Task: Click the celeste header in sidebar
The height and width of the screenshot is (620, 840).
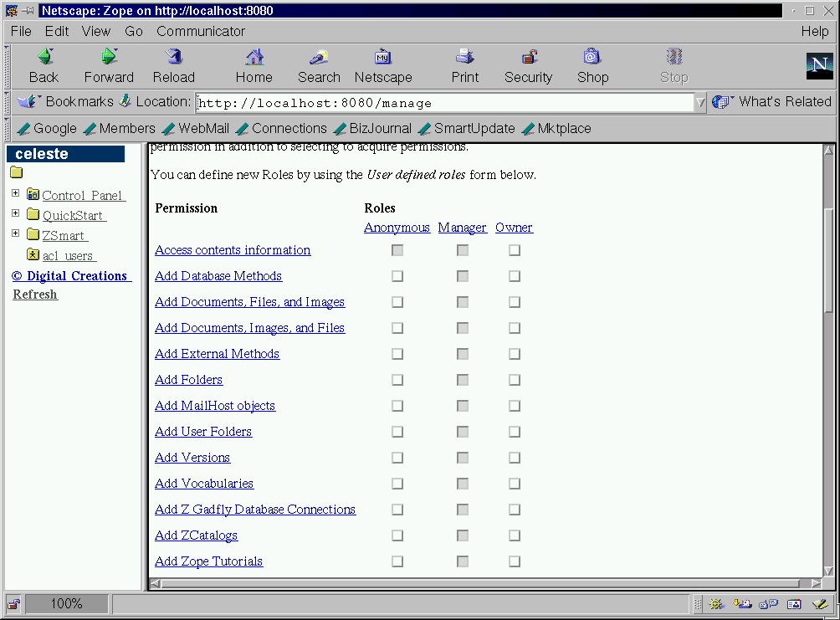Action: (x=65, y=154)
